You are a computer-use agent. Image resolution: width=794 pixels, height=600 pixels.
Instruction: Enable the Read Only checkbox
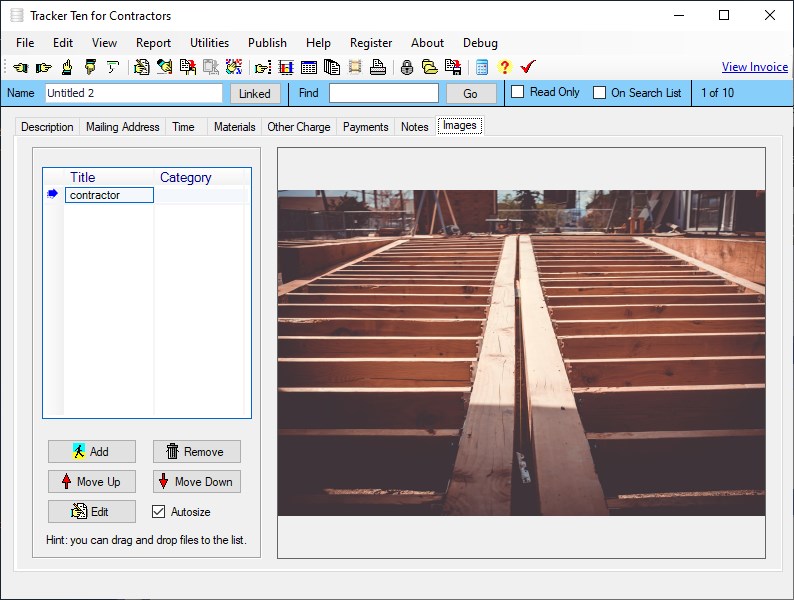pyautogui.click(x=518, y=93)
